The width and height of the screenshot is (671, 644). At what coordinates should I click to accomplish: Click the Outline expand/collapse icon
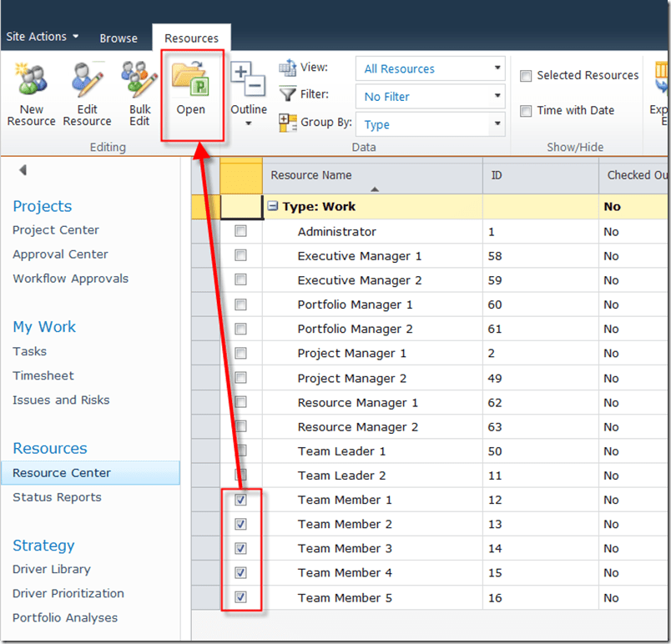coord(248,82)
